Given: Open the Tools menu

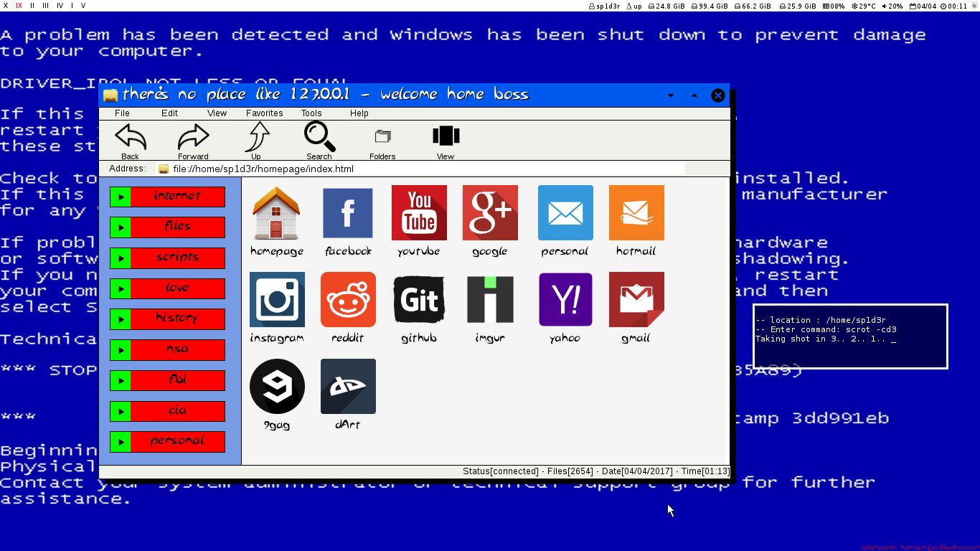Looking at the screenshot, I should click(311, 113).
